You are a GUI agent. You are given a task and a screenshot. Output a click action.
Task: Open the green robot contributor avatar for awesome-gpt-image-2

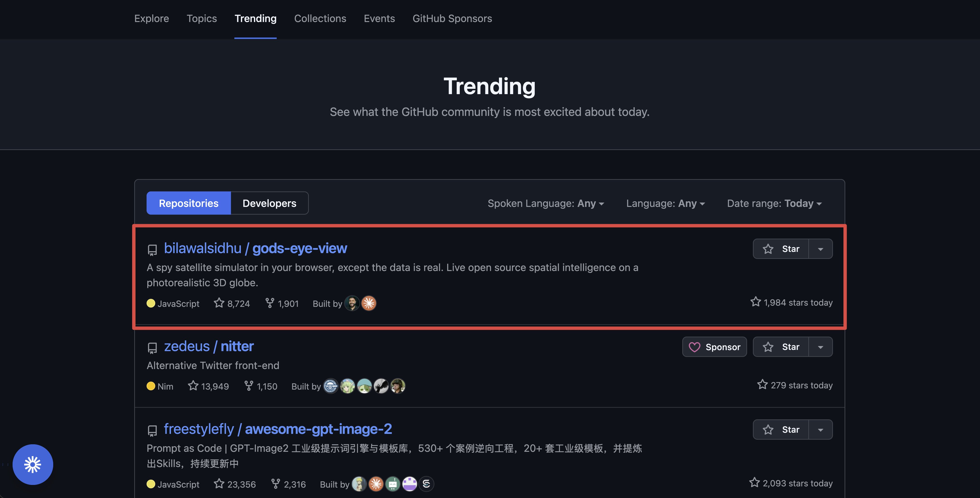[393, 484]
